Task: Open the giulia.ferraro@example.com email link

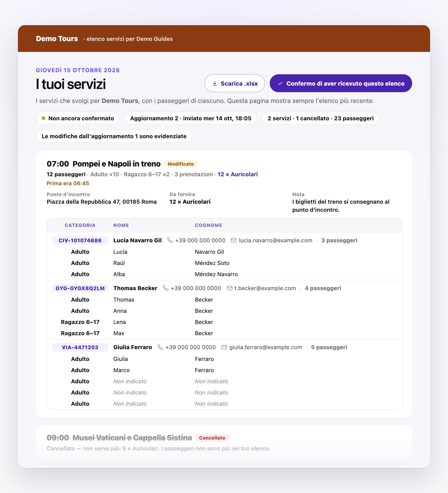Action: click(266, 347)
